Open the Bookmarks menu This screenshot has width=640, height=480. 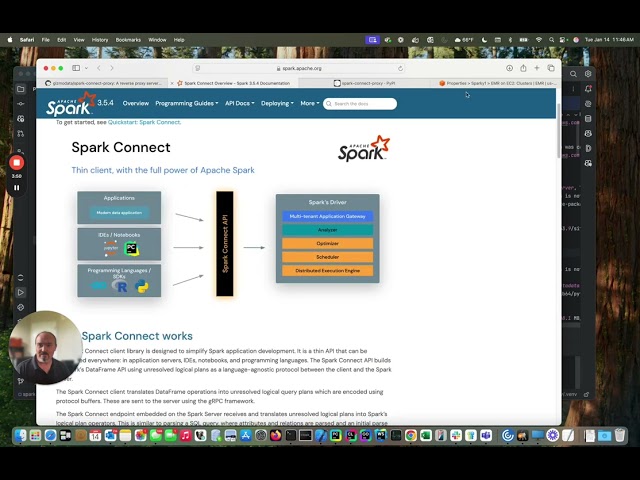coord(128,40)
